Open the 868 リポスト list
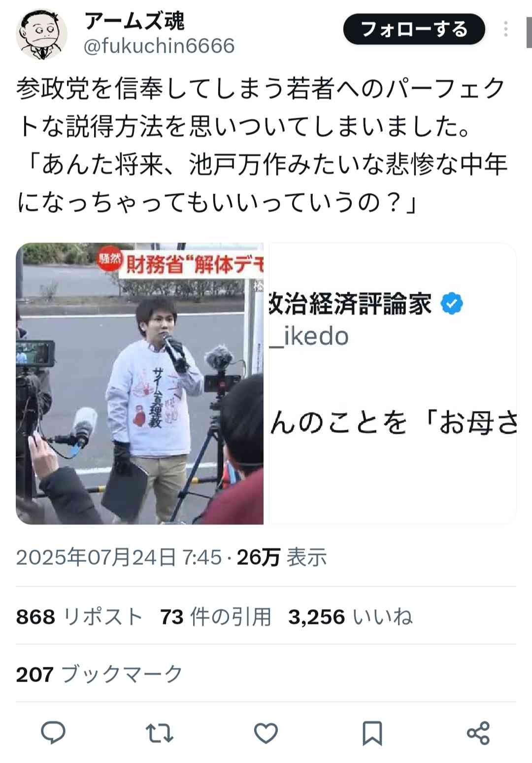 pyautogui.click(x=79, y=617)
